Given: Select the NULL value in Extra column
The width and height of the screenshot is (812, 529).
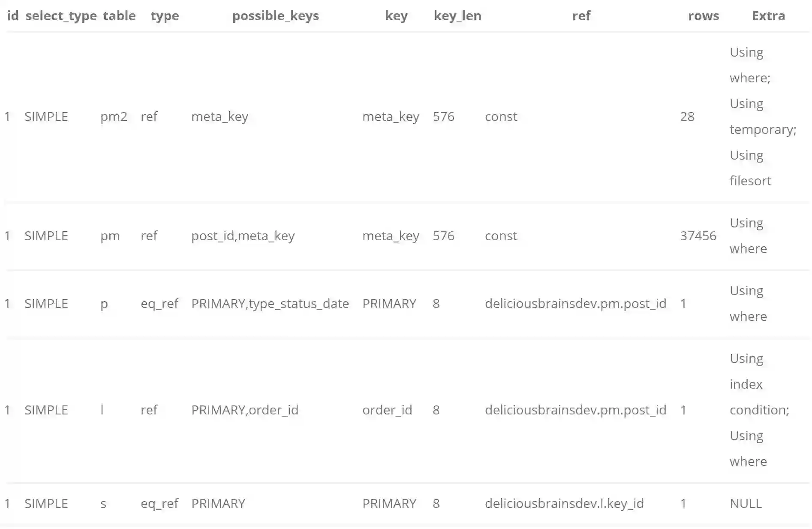Looking at the screenshot, I should pos(746,504).
